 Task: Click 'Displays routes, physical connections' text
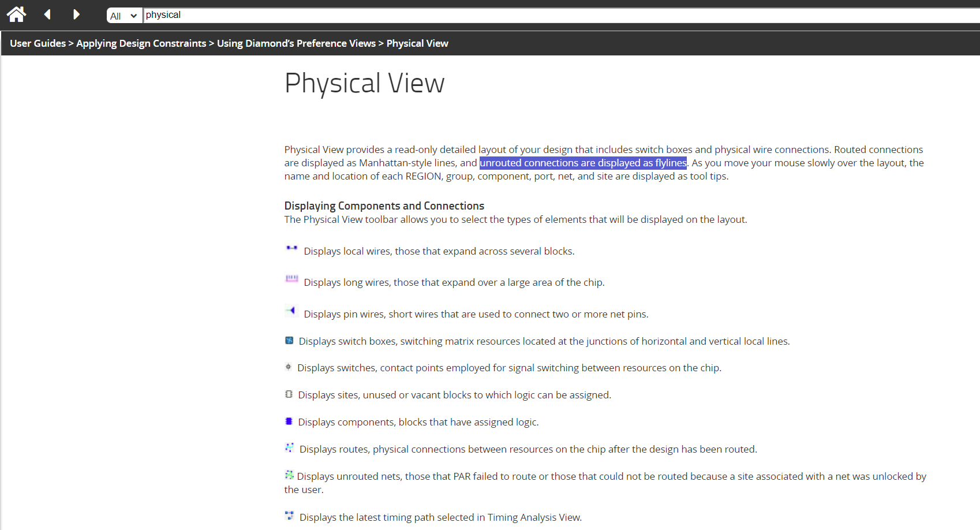coord(528,449)
